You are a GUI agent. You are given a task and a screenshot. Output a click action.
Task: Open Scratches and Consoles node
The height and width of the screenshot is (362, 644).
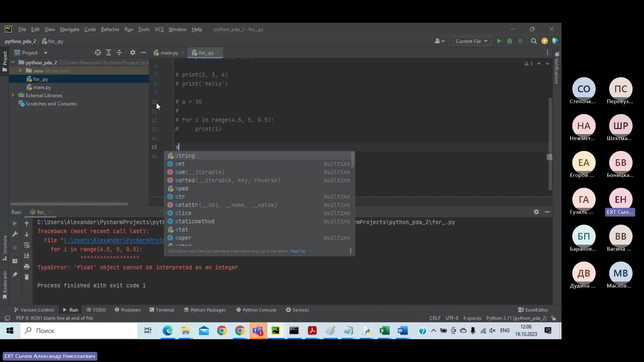51,104
